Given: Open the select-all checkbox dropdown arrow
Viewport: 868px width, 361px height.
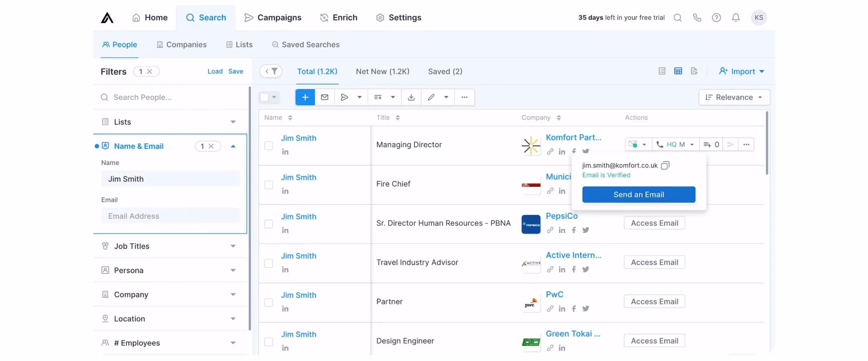Looking at the screenshot, I should [274, 97].
